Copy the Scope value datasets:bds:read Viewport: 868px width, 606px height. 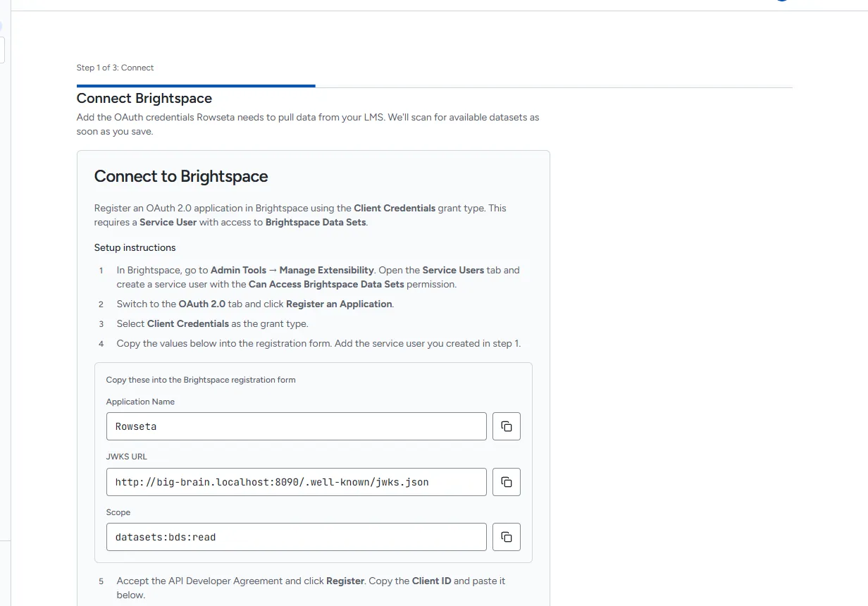[506, 537]
